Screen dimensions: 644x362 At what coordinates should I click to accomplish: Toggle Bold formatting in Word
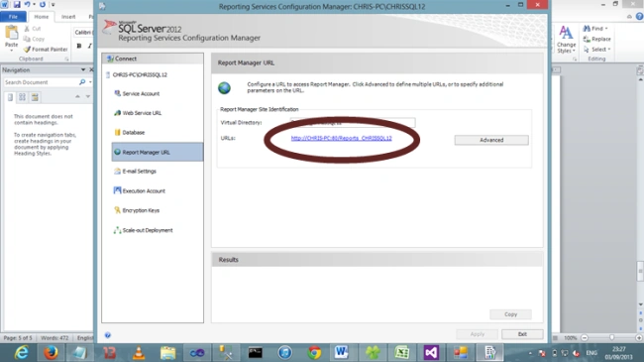tap(79, 46)
